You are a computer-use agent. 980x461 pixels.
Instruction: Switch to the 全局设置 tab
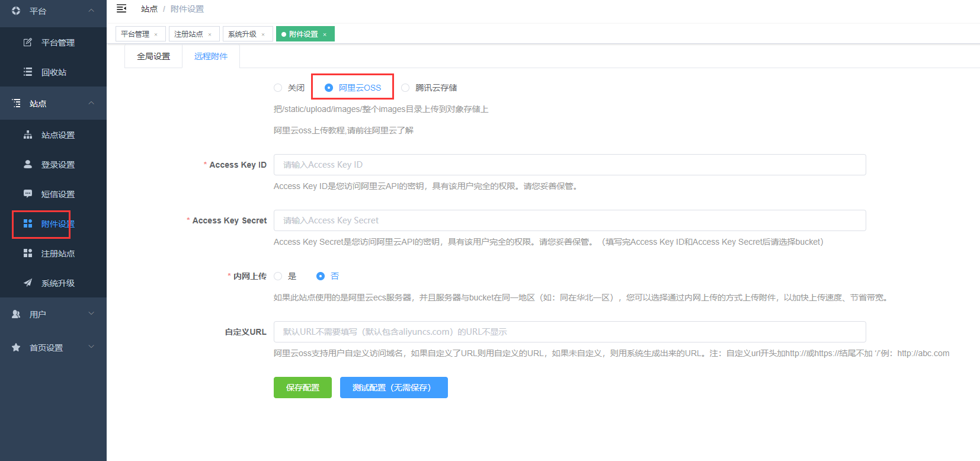153,57
